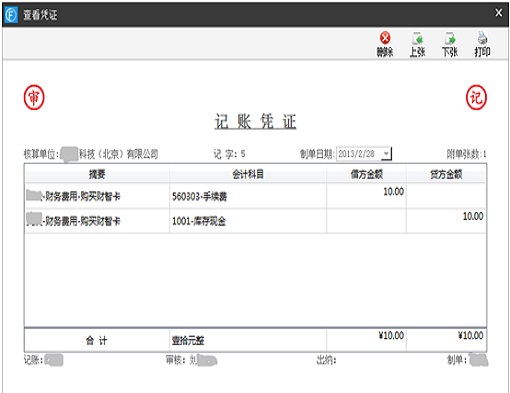This screenshot has height=393, width=510.
Task: Print the voucher using 打印
Action: pyautogui.click(x=482, y=44)
